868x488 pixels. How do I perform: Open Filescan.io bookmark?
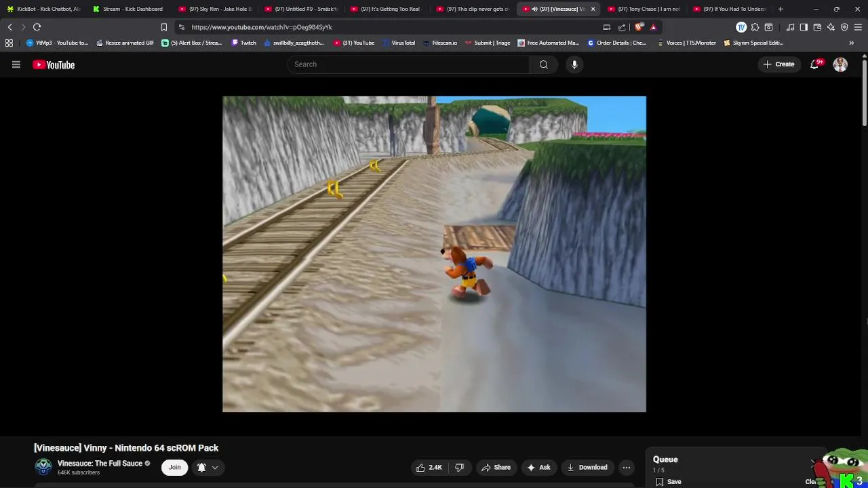coord(439,43)
